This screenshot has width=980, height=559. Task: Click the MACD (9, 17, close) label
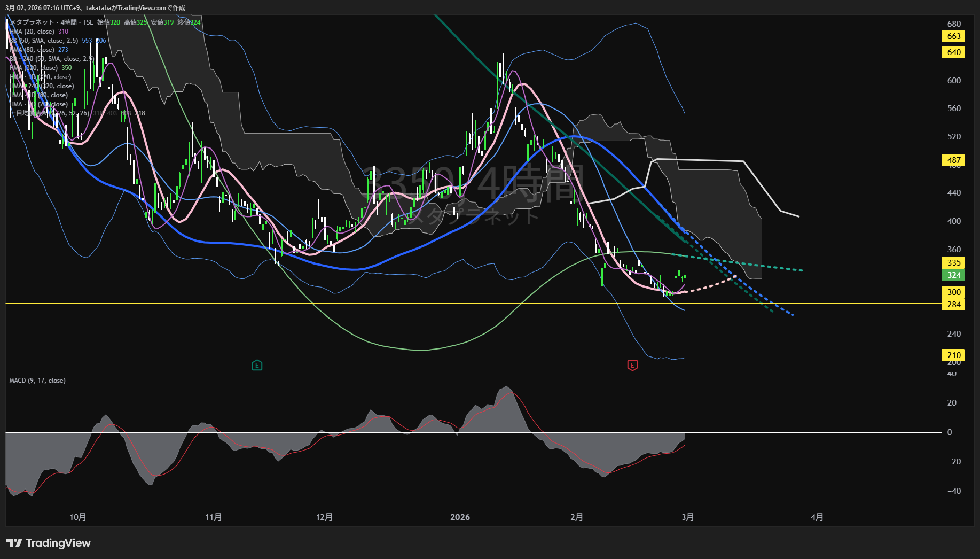(x=37, y=381)
